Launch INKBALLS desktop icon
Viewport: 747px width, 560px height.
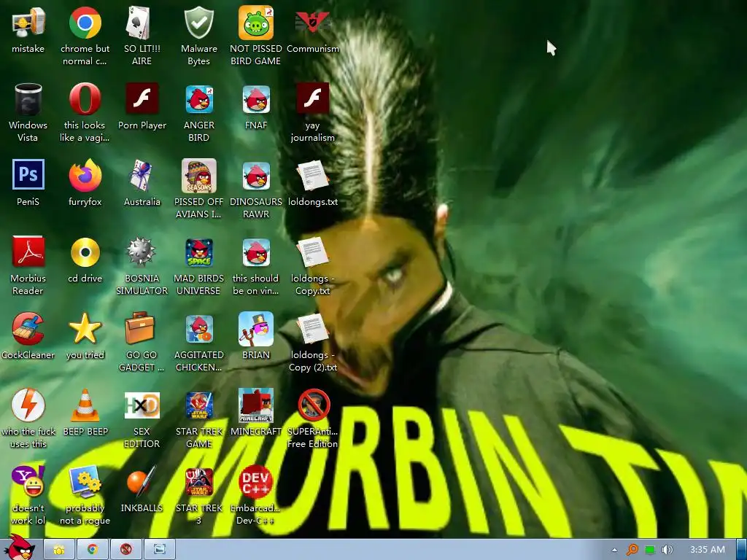[142, 481]
